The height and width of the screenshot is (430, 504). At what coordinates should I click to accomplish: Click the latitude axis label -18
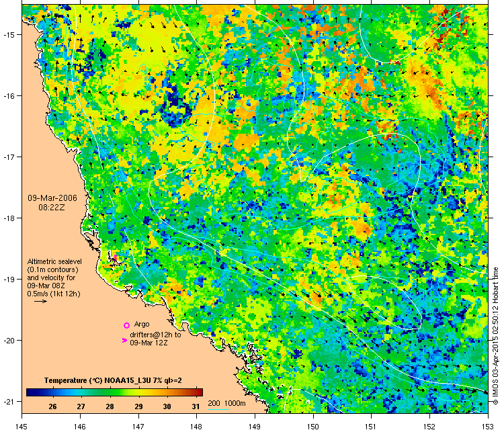[9, 218]
